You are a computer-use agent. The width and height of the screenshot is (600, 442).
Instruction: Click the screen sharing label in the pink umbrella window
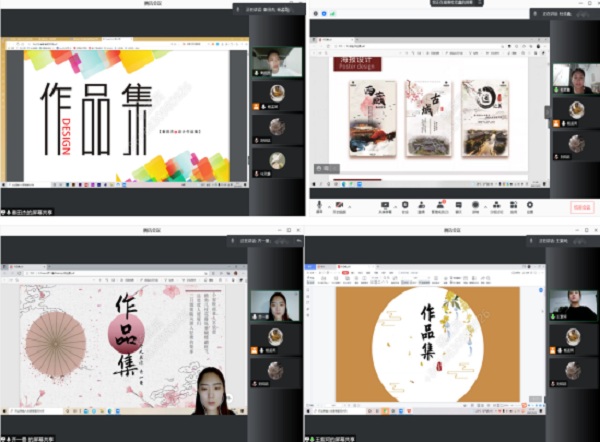click(x=28, y=439)
